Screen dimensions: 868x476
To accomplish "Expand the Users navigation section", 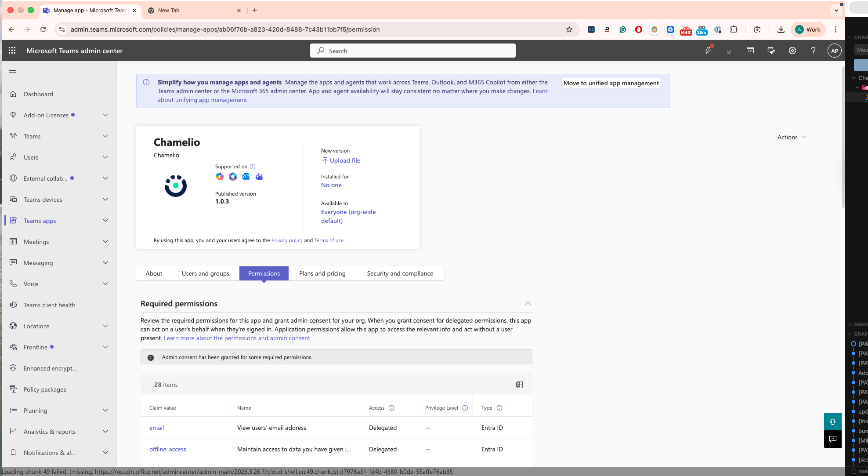I will [105, 157].
